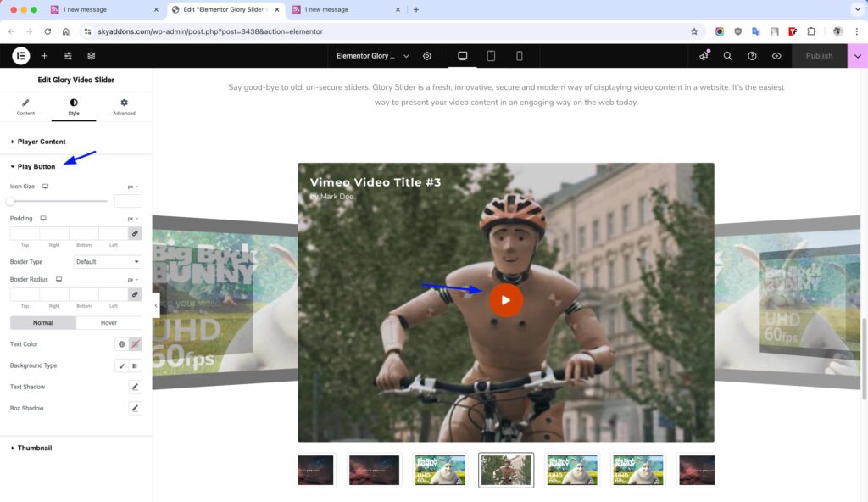
Task: Click the browser address bar URL
Action: 210,31
